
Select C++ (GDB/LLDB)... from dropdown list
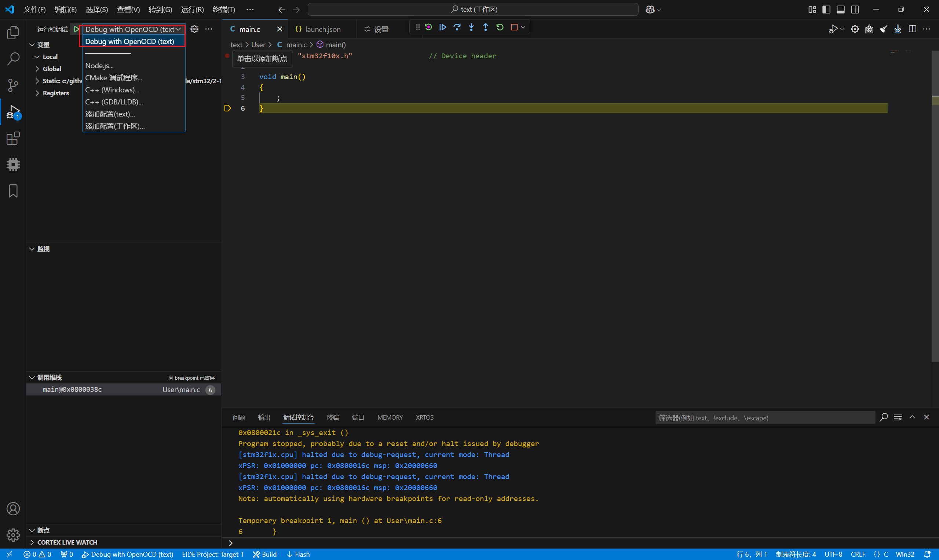click(114, 102)
